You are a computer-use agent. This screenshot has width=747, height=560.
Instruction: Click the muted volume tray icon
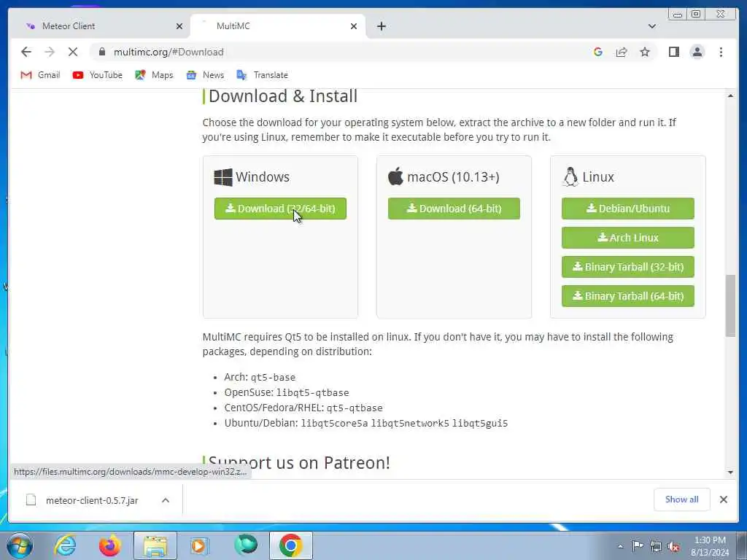[x=674, y=547]
